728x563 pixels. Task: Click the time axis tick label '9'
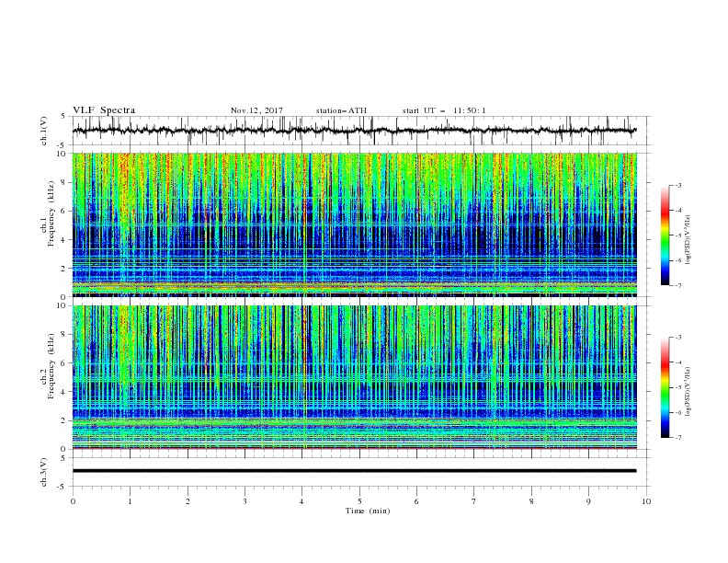[588, 501]
